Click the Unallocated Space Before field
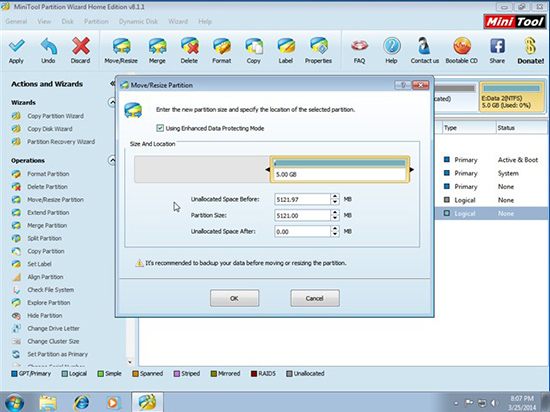This screenshot has height=412, width=550. coord(302,200)
